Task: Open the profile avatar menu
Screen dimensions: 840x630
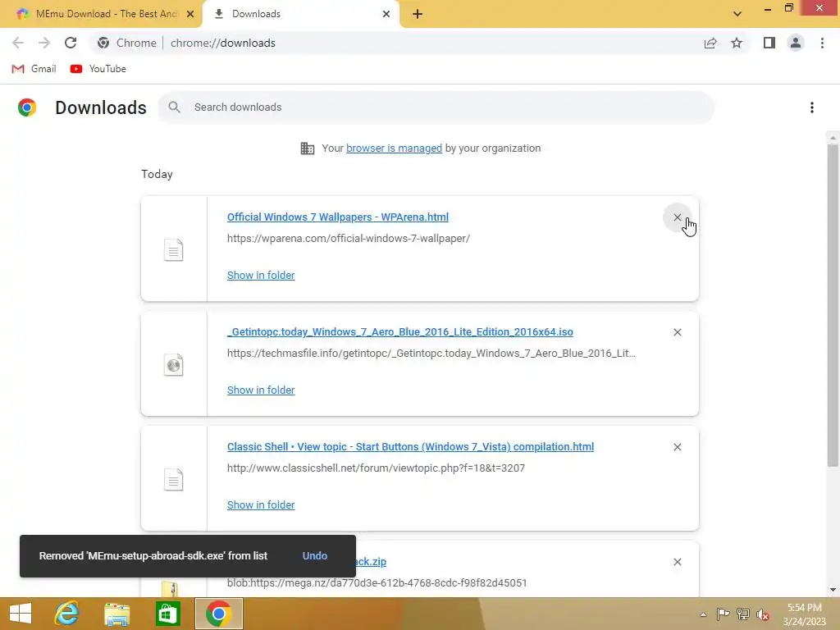Action: click(x=796, y=43)
